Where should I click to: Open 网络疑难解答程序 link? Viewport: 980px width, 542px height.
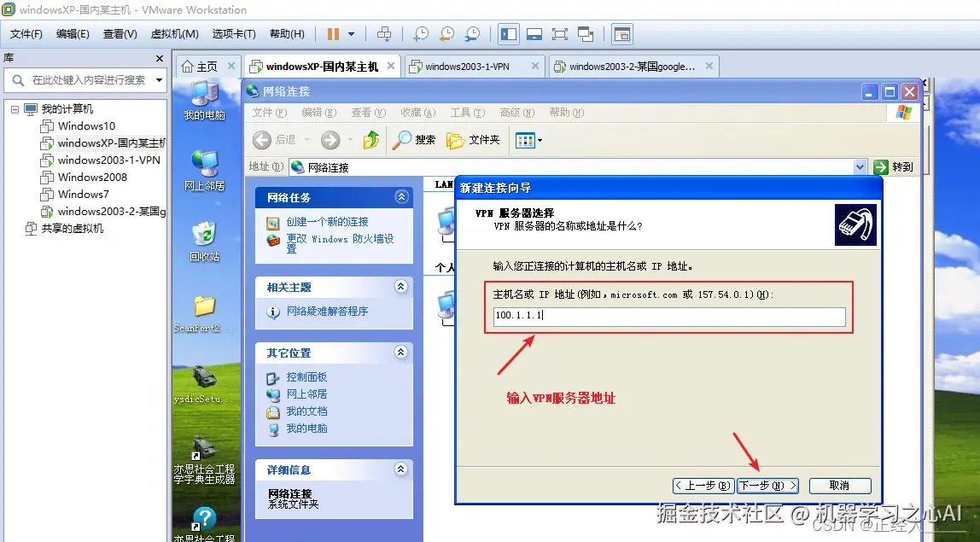click(x=327, y=312)
